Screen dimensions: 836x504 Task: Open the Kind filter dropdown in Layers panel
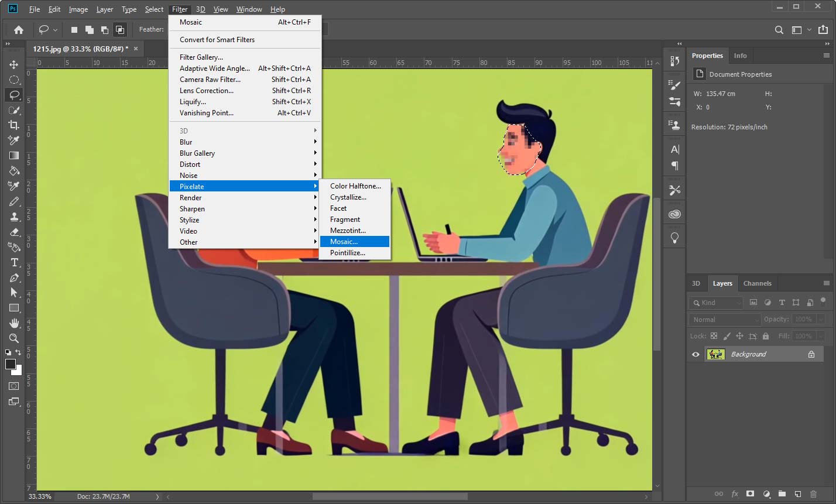(x=715, y=303)
